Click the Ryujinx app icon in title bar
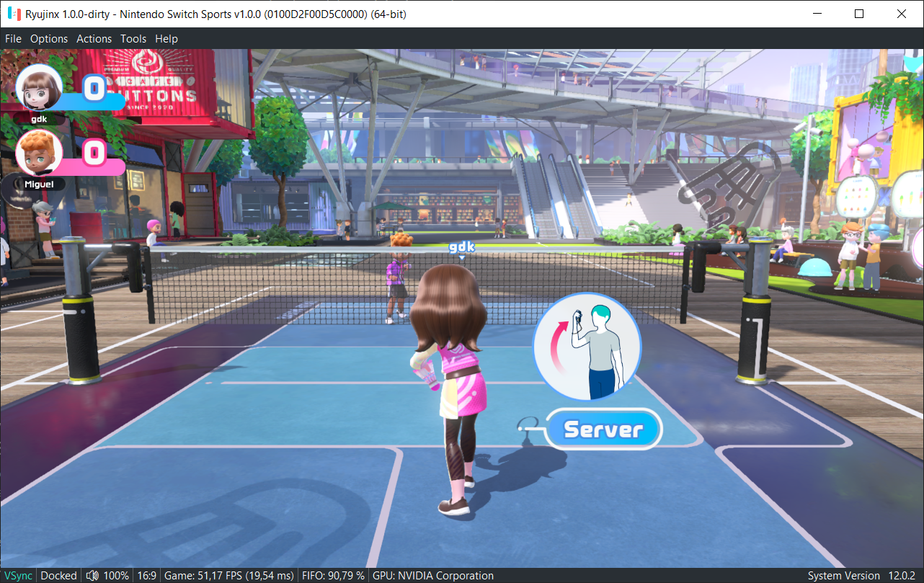 [x=14, y=14]
